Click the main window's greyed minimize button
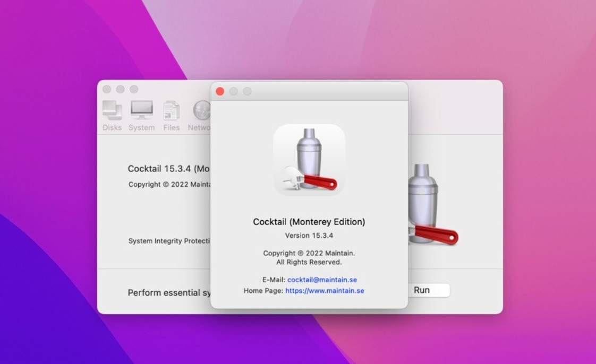Viewport: 596px width, 364px height. click(x=121, y=89)
